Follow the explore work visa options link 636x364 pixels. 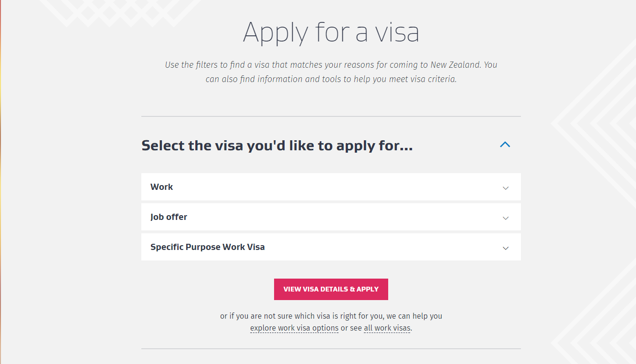[294, 328]
